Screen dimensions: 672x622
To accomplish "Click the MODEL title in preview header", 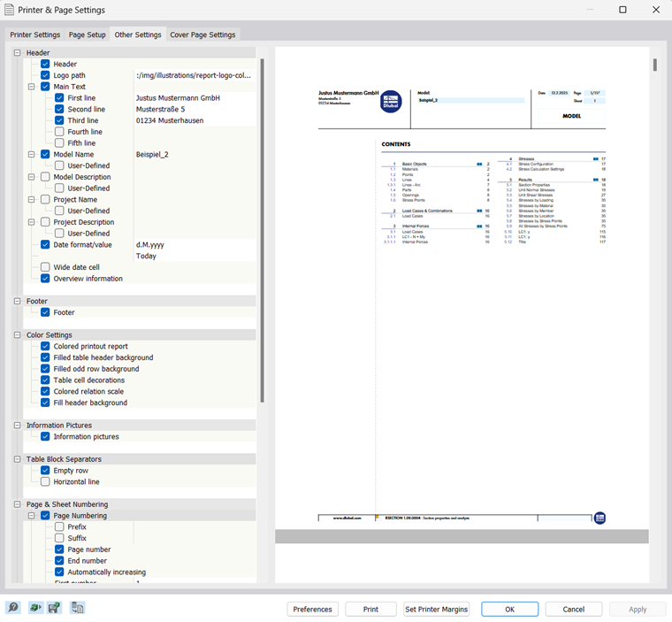I will (572, 116).
